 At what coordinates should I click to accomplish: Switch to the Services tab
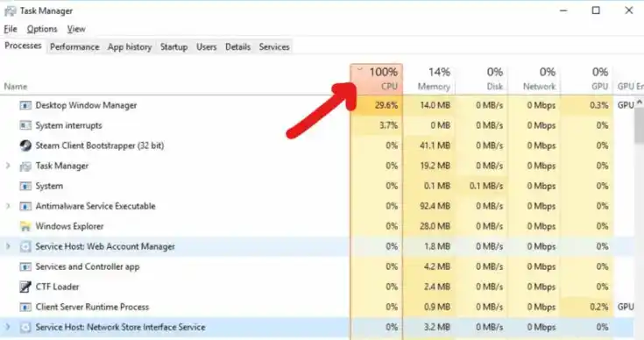274,47
